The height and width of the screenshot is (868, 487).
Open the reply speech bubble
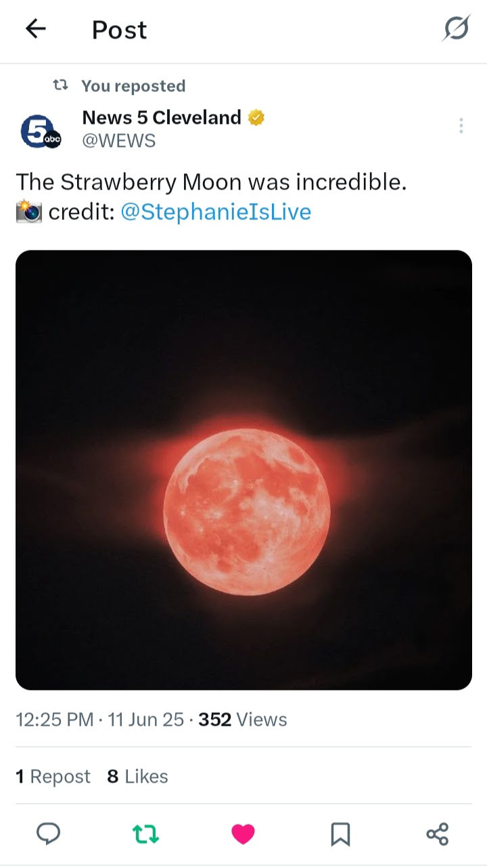(48, 833)
